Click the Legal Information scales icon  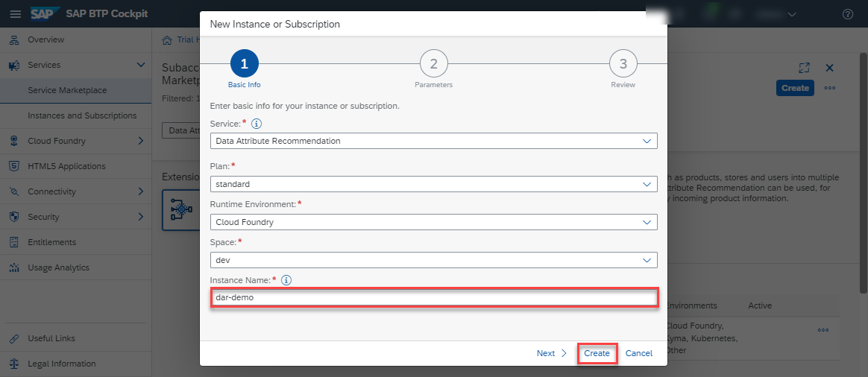(x=15, y=364)
